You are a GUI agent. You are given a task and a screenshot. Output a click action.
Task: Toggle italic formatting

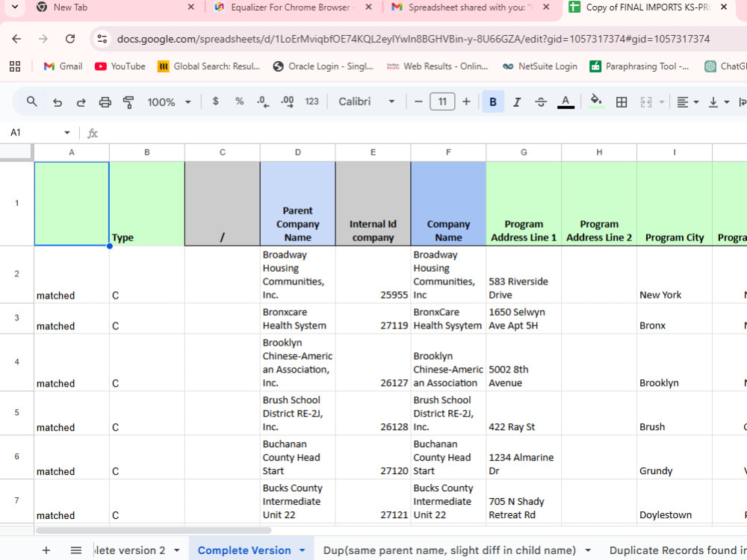pyautogui.click(x=517, y=102)
